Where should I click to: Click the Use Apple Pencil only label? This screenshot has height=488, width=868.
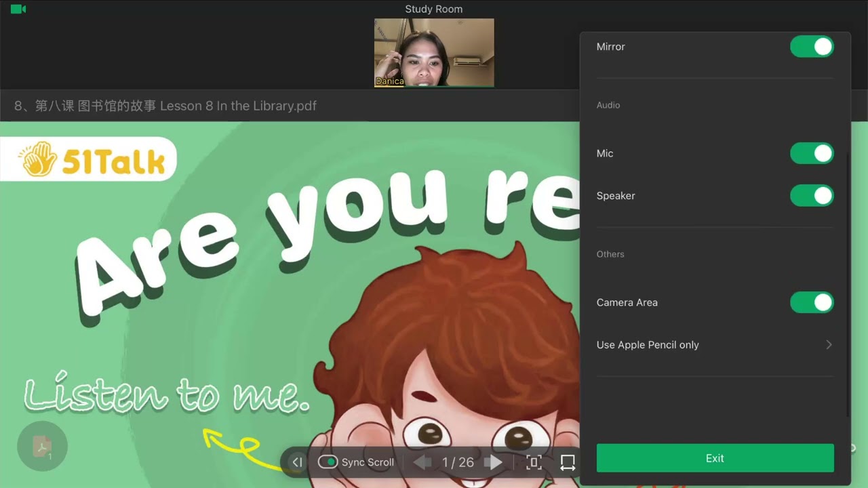(x=648, y=345)
